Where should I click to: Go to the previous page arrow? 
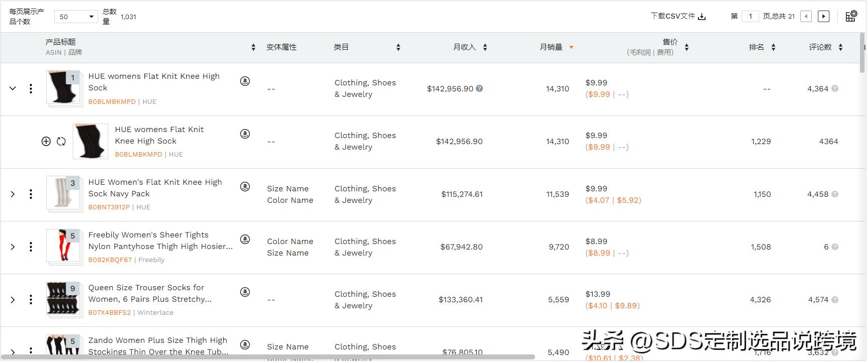tap(806, 17)
